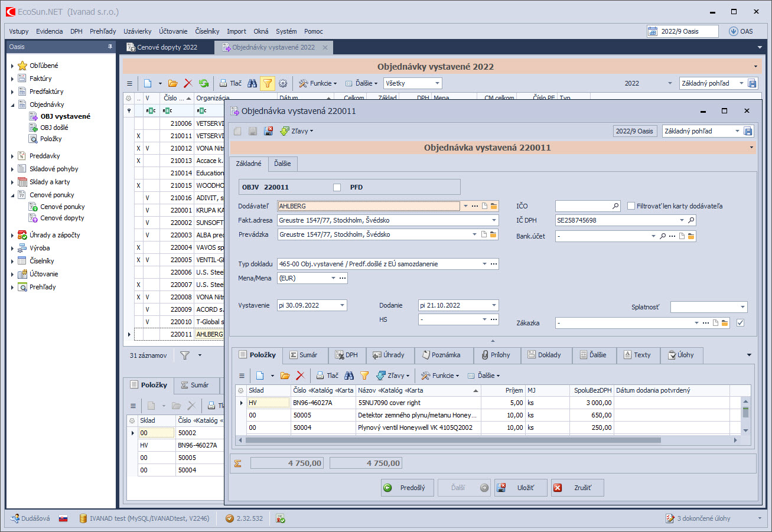Open the Typ dokladu dropdown
Image resolution: width=772 pixels, height=532 pixels.
coord(485,264)
